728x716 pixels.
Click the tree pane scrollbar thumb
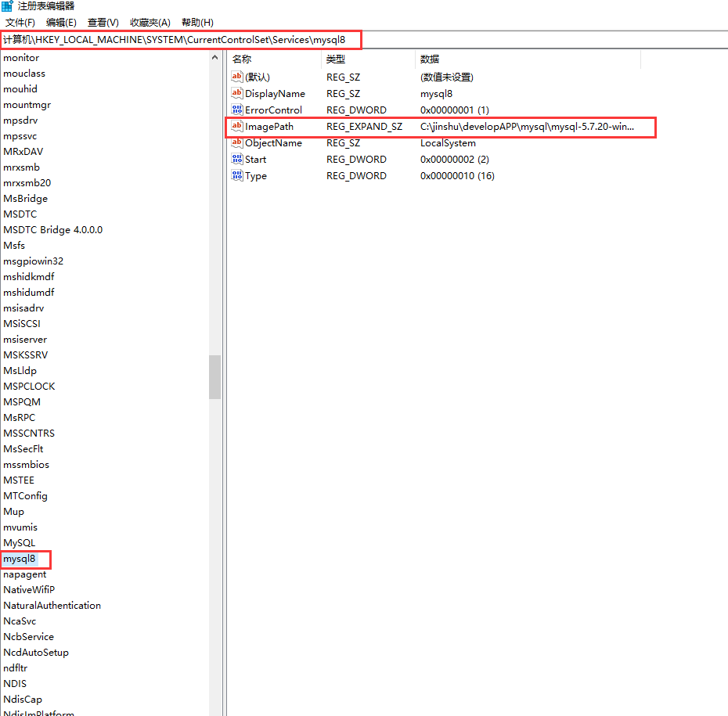(x=214, y=377)
